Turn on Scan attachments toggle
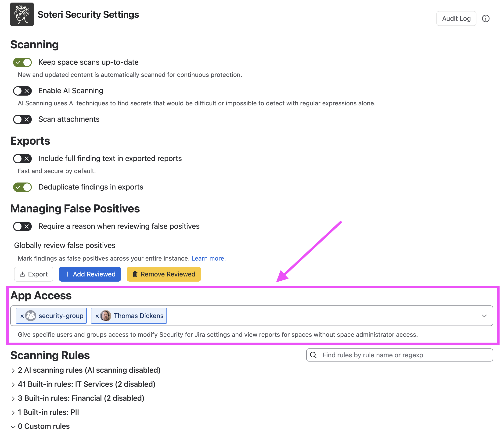Image resolution: width=504 pixels, height=437 pixels. (x=22, y=119)
